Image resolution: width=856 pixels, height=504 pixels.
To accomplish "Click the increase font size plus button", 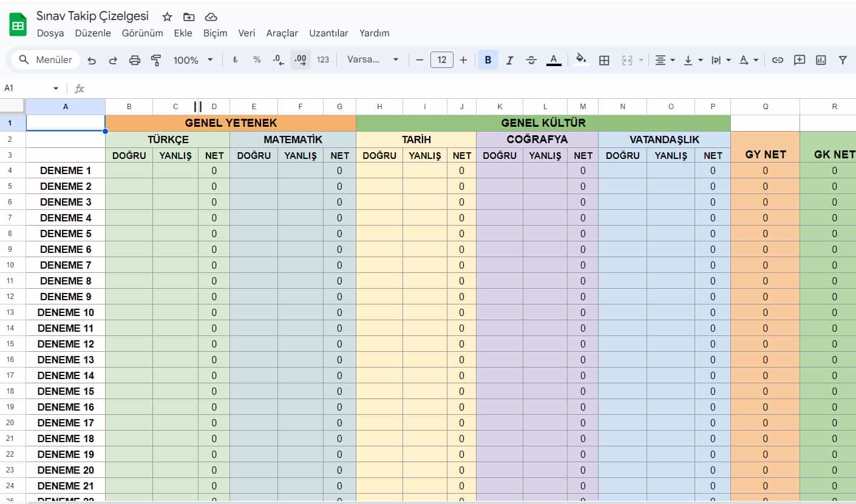I will 463,60.
